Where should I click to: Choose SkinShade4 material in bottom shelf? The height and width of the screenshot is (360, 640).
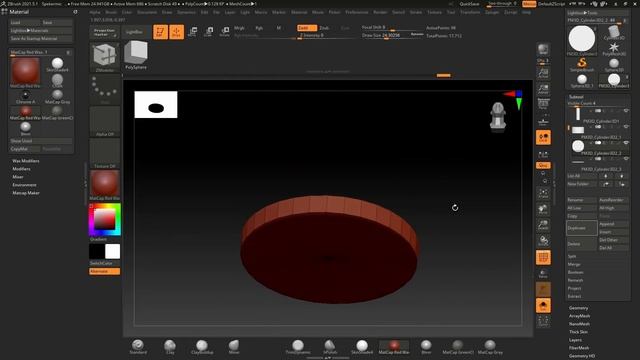(362, 347)
